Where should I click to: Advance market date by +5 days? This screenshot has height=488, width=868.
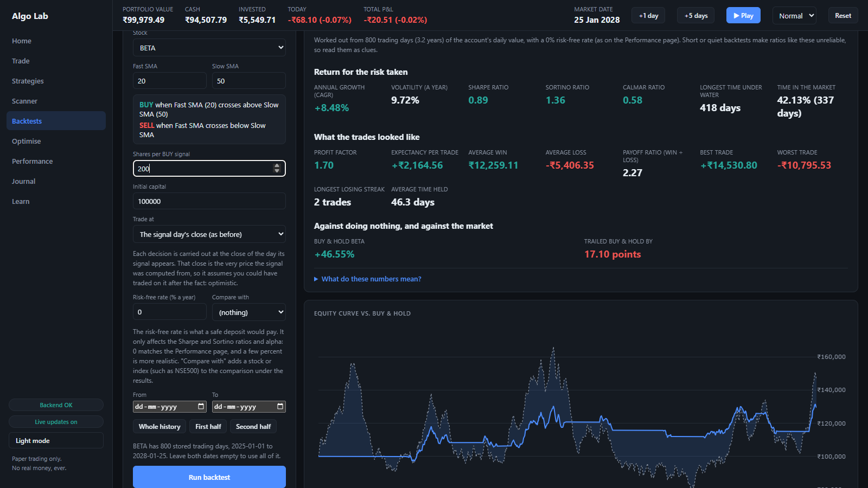coord(696,16)
